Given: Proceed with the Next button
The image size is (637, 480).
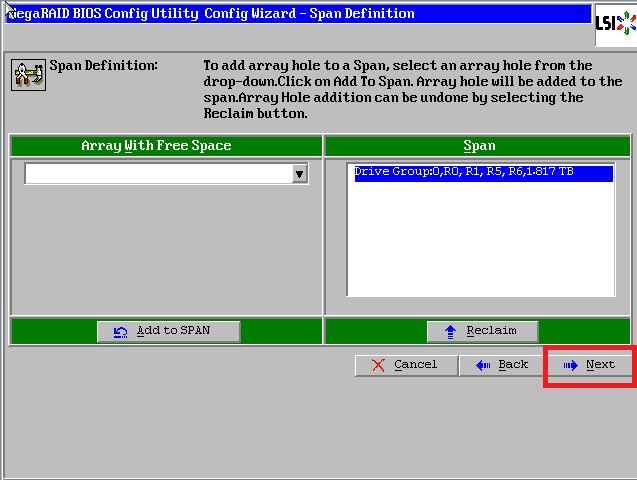Looking at the screenshot, I should 590,365.
